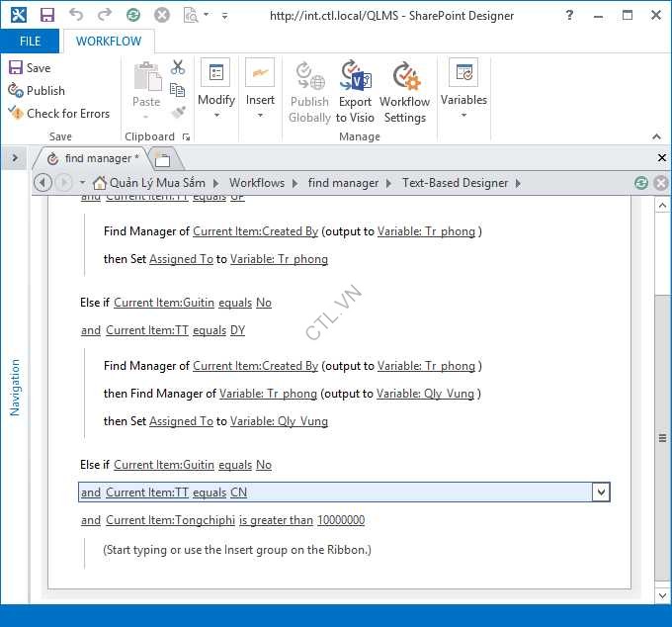This screenshot has width=672, height=627.
Task: Click refresh icon in the quick access toolbar
Action: click(x=133, y=16)
